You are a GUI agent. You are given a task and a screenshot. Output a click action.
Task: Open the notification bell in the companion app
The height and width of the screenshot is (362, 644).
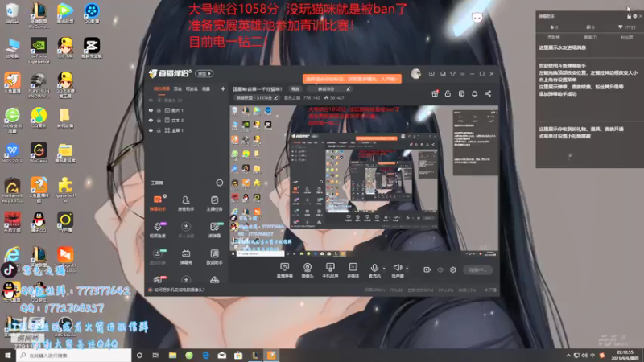474,93
